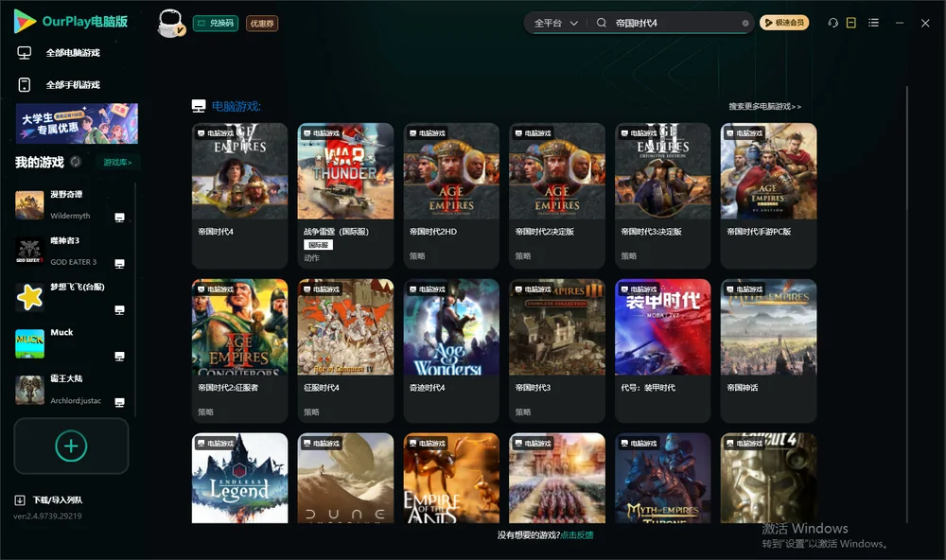Open the 极速会员 membership button
This screenshot has width=946, height=560.
click(783, 23)
